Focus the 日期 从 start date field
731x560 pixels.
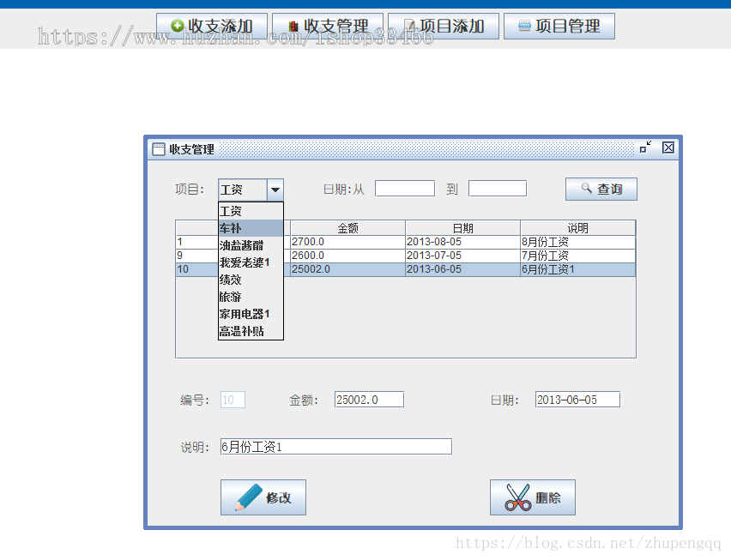tap(405, 189)
